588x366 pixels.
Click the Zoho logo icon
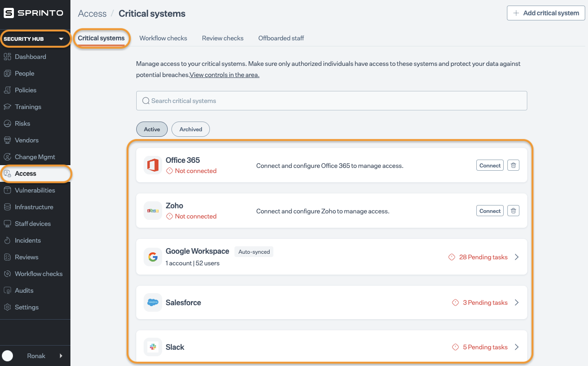pyautogui.click(x=152, y=211)
